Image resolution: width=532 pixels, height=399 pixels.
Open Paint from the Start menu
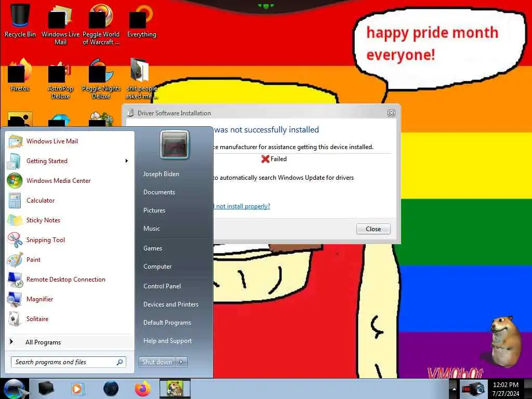click(x=70, y=260)
